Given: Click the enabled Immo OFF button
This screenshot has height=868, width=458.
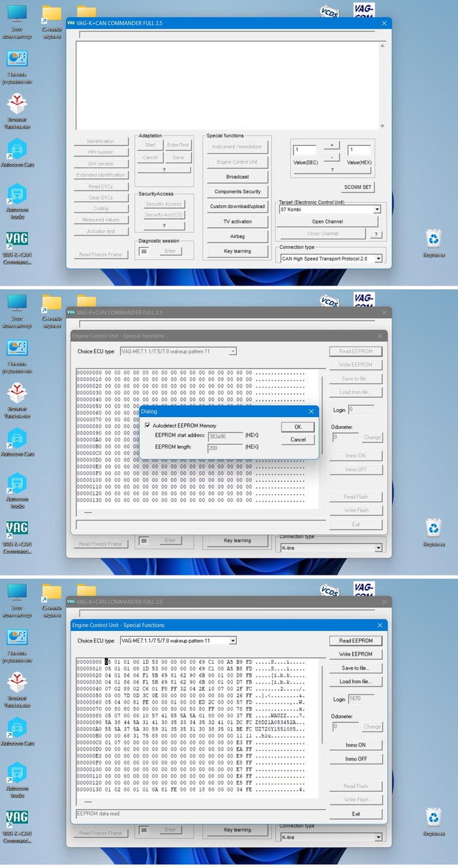Looking at the screenshot, I should click(x=356, y=759).
